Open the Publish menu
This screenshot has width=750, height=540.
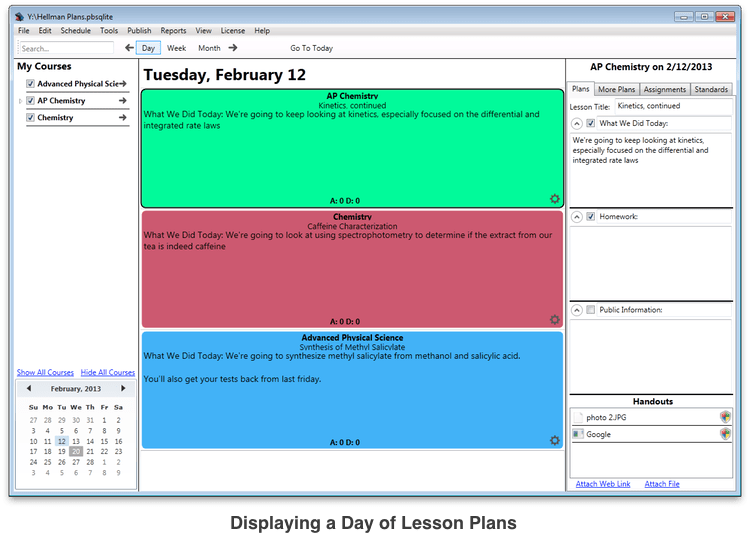click(139, 31)
